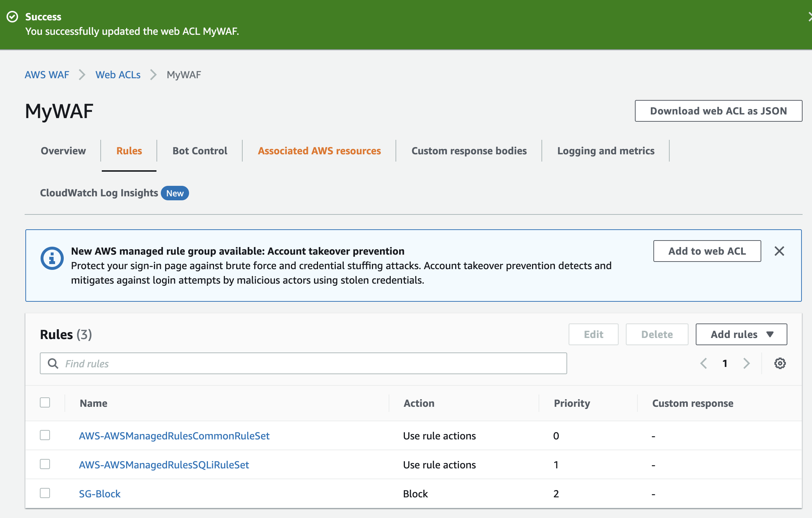Open Logging and metrics tab
The width and height of the screenshot is (812, 518).
(x=606, y=151)
